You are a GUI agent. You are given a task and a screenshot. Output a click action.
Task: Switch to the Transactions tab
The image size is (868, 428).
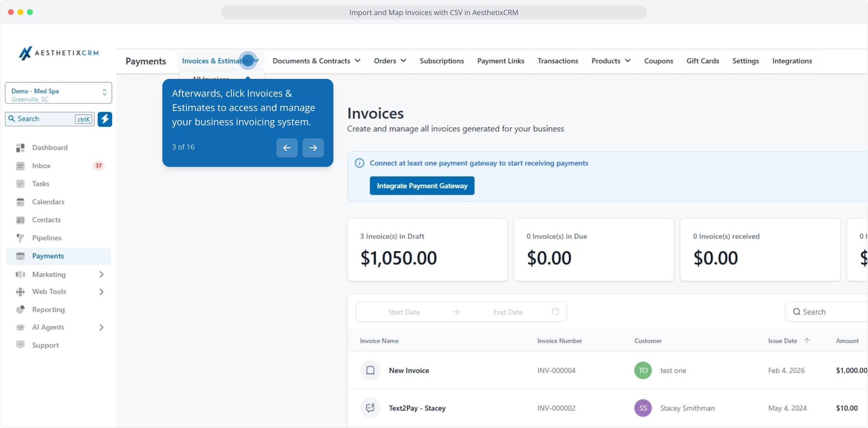coord(558,61)
